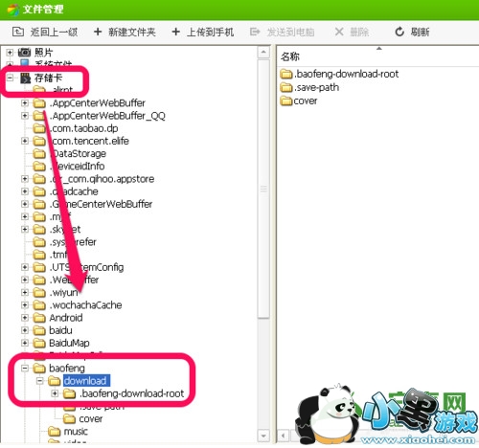Collapse the 存储卡 tree node
Image resolution: width=479 pixels, height=448 pixels.
[x=10, y=78]
